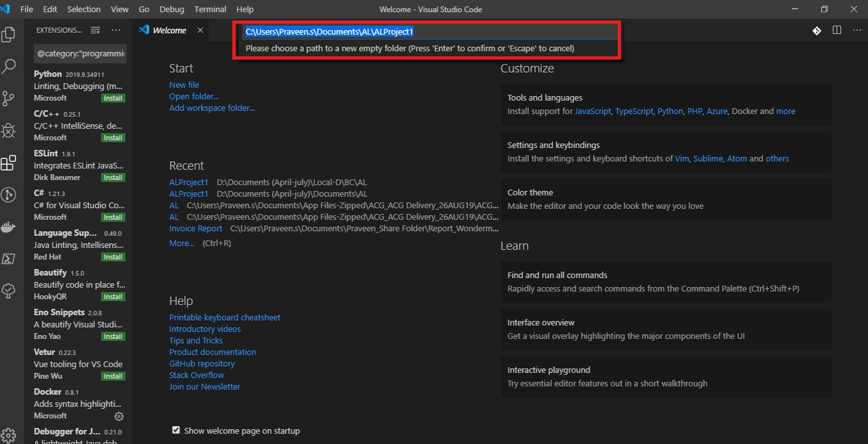868x444 pixels.
Task: Click the extensions search box
Action: tap(80, 54)
